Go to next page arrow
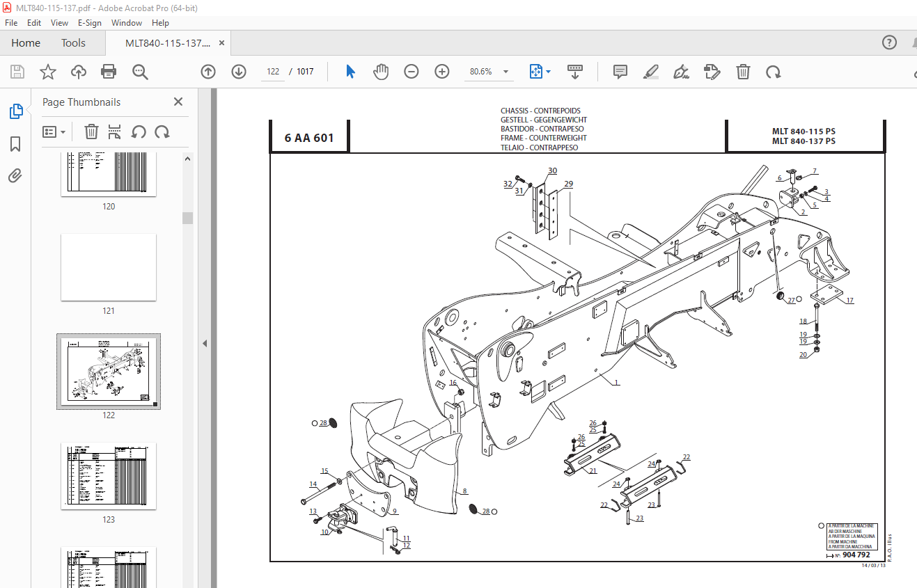This screenshot has width=917, height=588. (239, 72)
